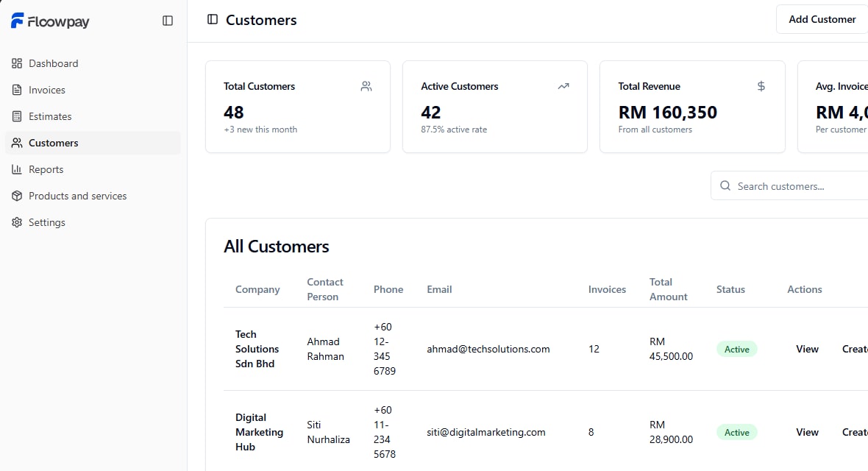Click the Phone column header

[388, 289]
